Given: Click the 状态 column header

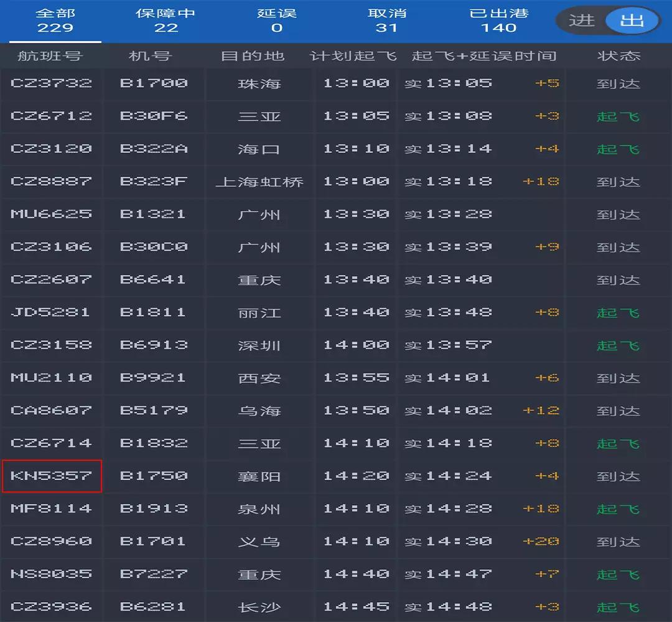Looking at the screenshot, I should tap(618, 56).
